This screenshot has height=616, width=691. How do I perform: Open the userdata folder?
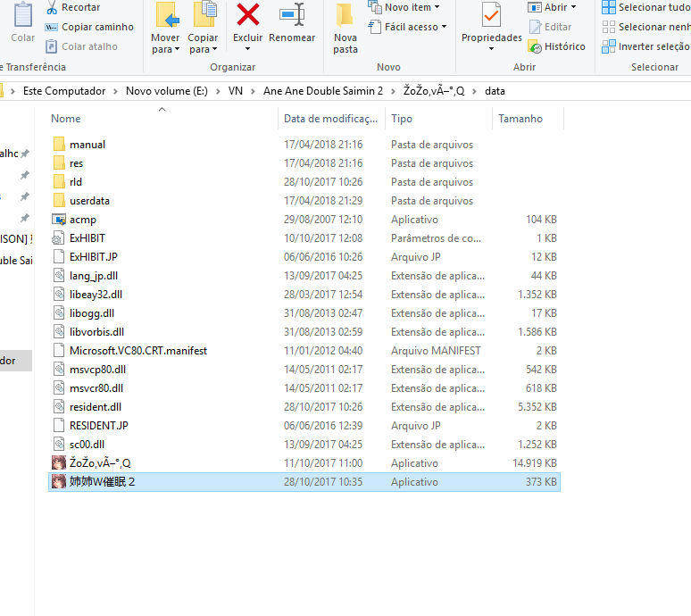(89, 201)
